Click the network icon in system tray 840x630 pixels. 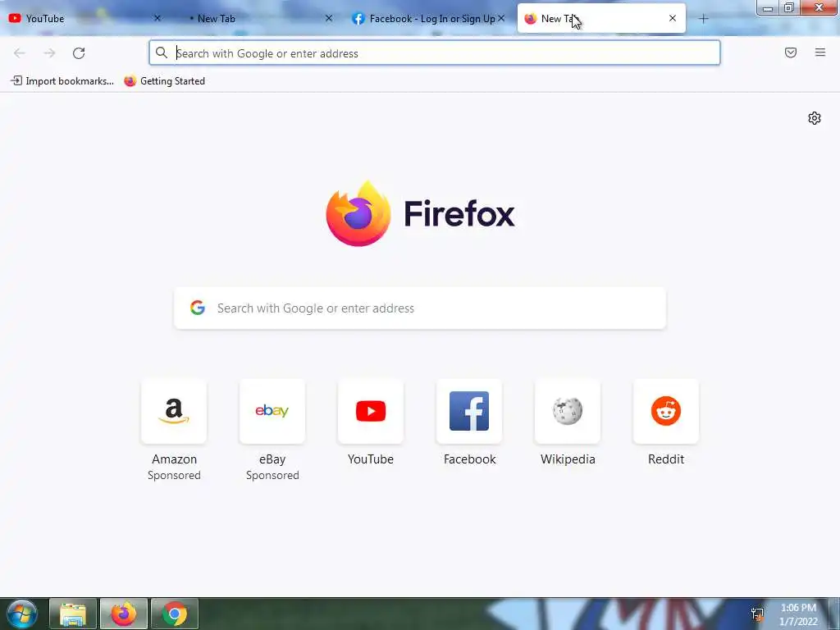(x=757, y=614)
